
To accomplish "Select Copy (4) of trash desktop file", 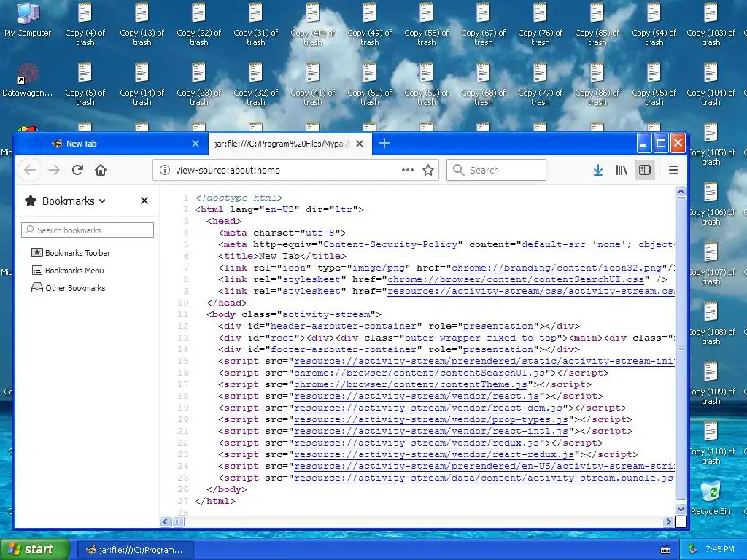I will pyautogui.click(x=85, y=24).
